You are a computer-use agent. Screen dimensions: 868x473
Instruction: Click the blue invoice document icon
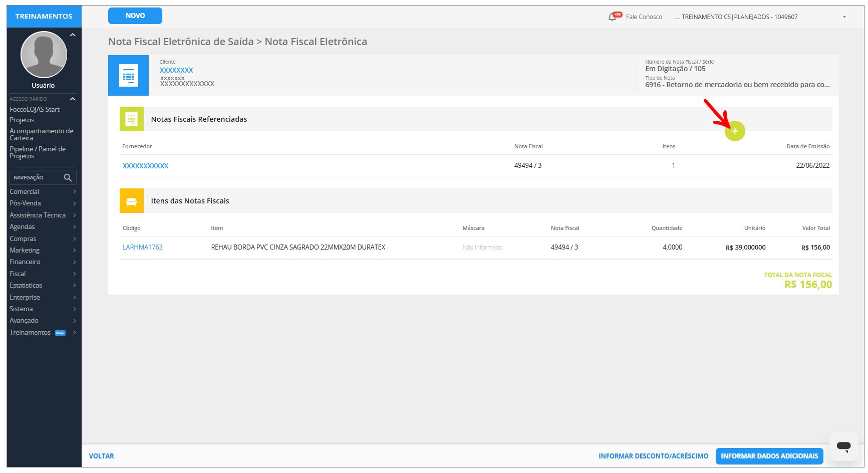129,76
